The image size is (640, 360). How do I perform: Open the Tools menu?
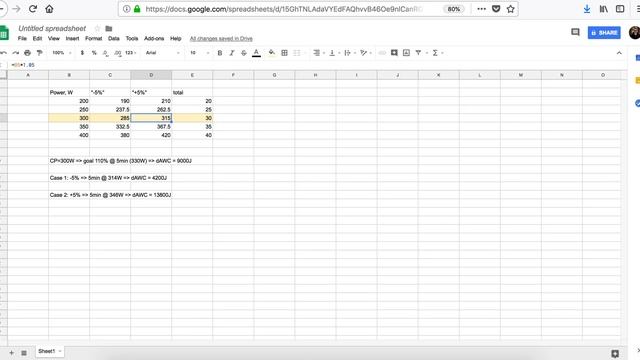(x=131, y=38)
